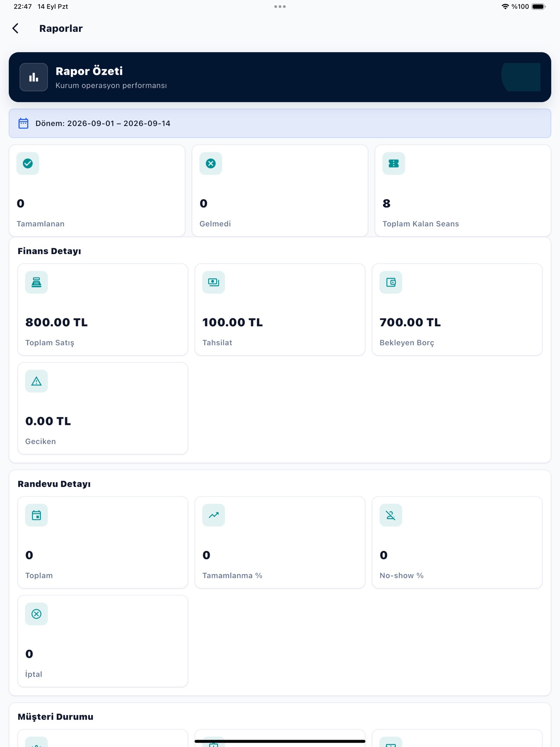Go back using the back arrow
The width and height of the screenshot is (560, 747).
(x=16, y=29)
